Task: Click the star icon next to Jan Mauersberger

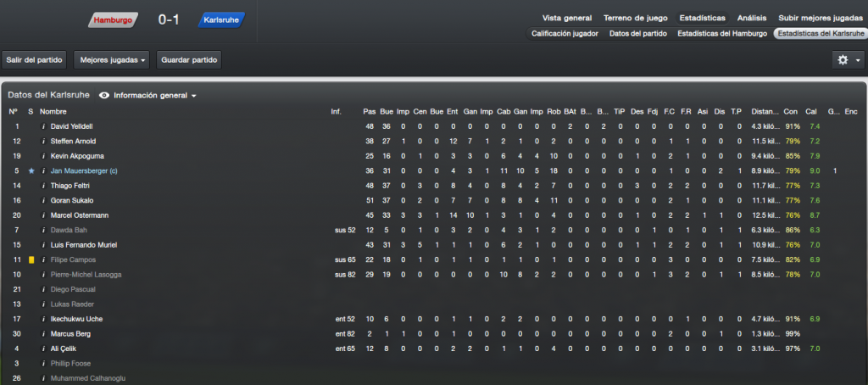Action: pos(31,170)
